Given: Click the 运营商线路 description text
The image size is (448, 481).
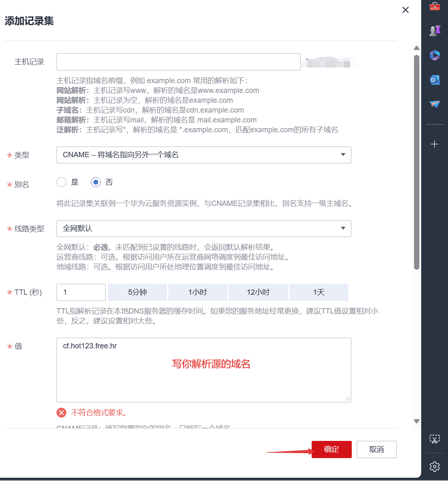Looking at the screenshot, I should (174, 257).
